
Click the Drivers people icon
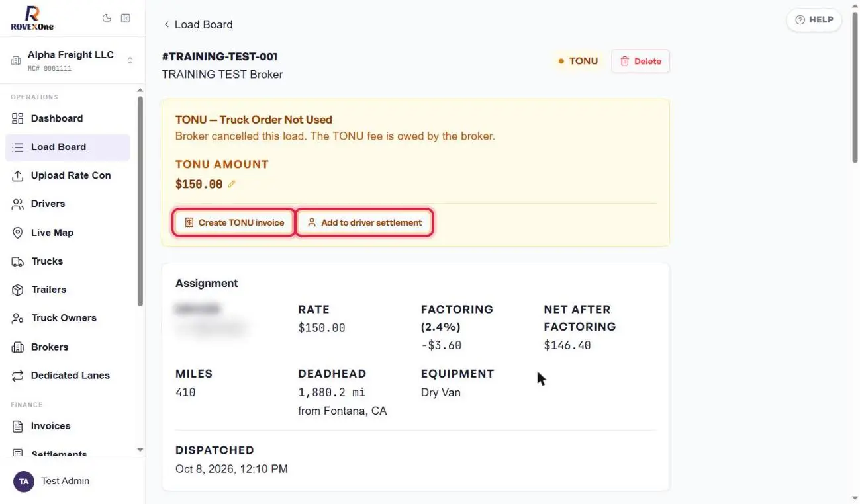(18, 204)
